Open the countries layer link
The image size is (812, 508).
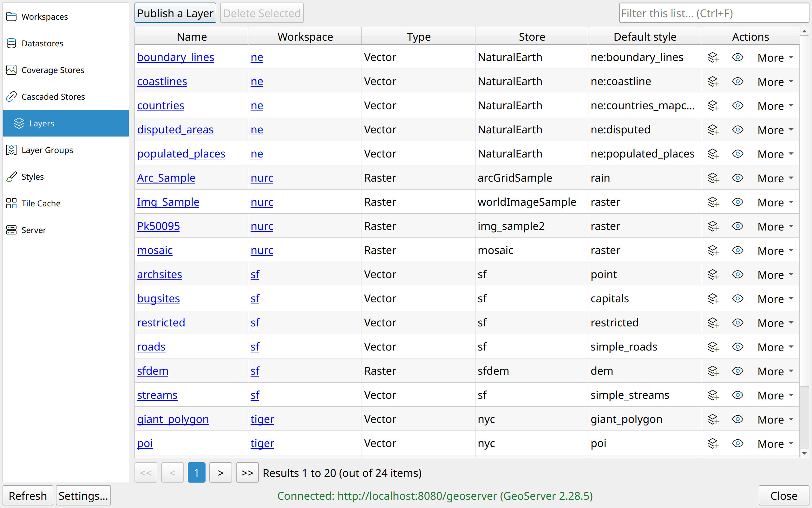click(x=160, y=105)
